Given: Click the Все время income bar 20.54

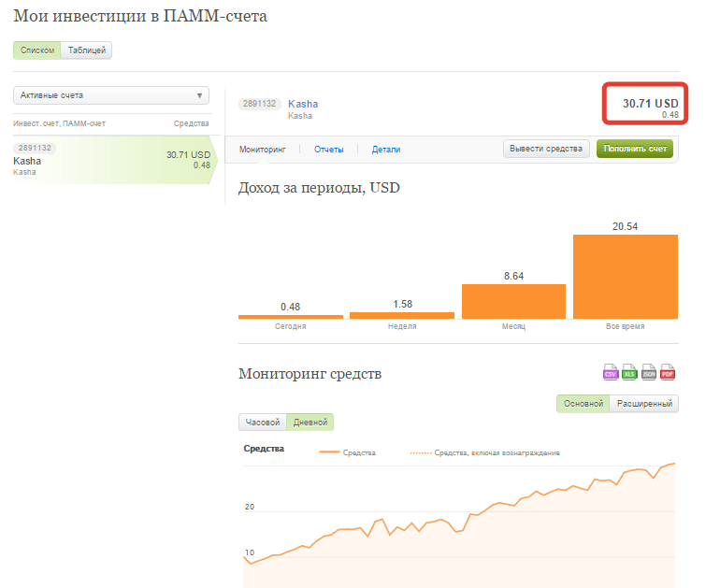Looking at the screenshot, I should [626, 277].
